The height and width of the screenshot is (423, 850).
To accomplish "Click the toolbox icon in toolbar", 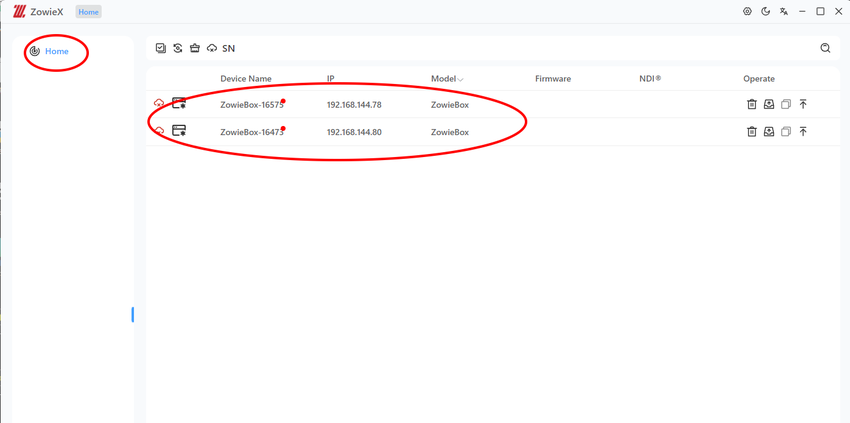I will click(x=195, y=48).
